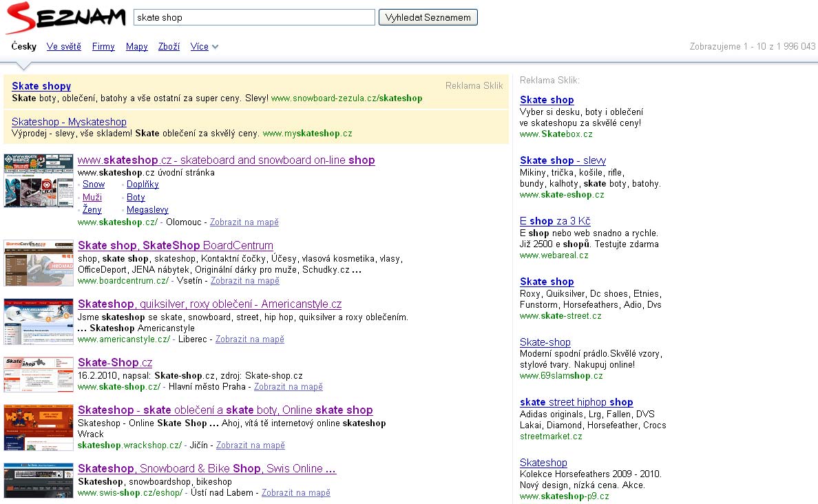Open the Americanstyle.cz result title
The width and height of the screenshot is (818, 504).
[x=210, y=304]
